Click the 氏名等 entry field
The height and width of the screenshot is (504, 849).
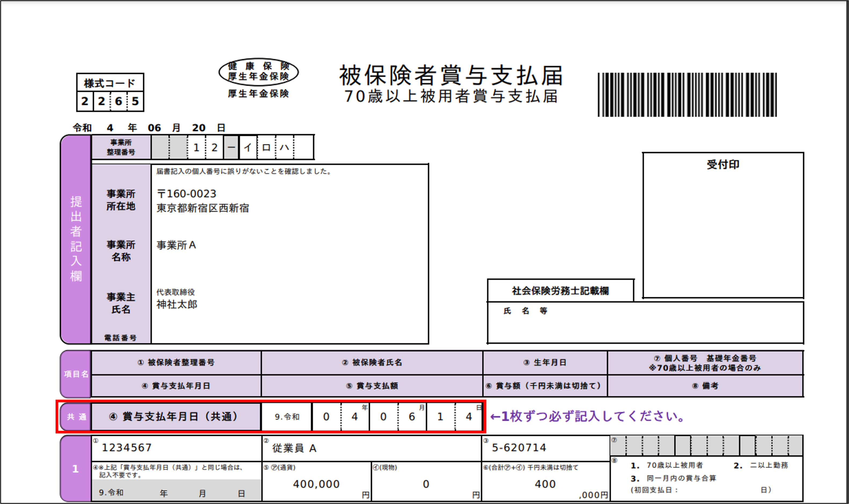tap(646, 322)
